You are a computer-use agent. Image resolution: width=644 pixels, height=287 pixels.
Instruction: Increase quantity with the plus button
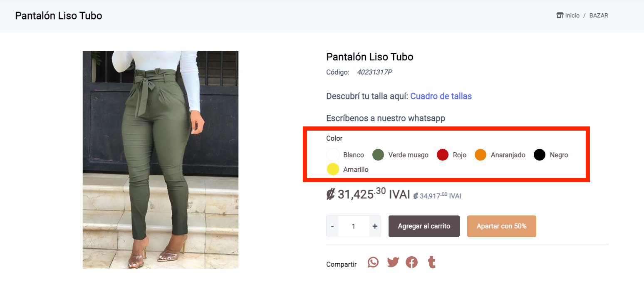click(375, 226)
